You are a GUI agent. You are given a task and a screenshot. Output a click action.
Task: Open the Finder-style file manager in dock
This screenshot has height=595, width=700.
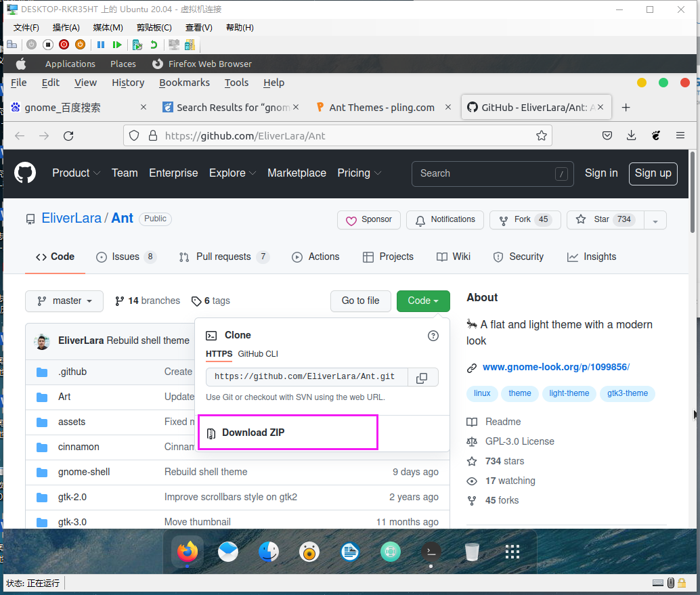point(269,552)
